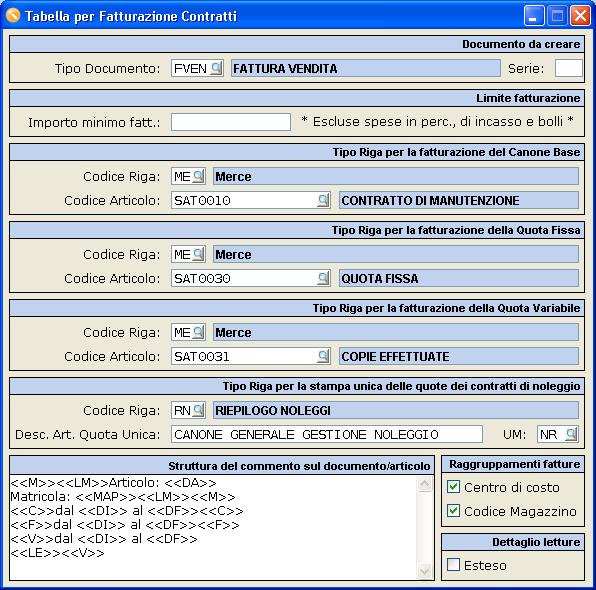596x590 pixels.
Task: Open article lookup next to SAT0031
Action: pyautogui.click(x=323, y=356)
